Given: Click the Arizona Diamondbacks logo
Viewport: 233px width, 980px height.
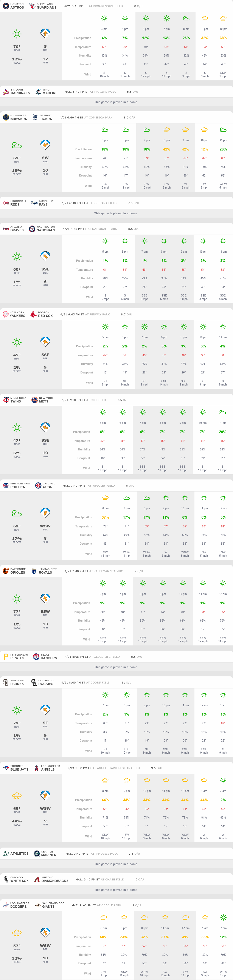Looking at the screenshot, I should 37,880.
